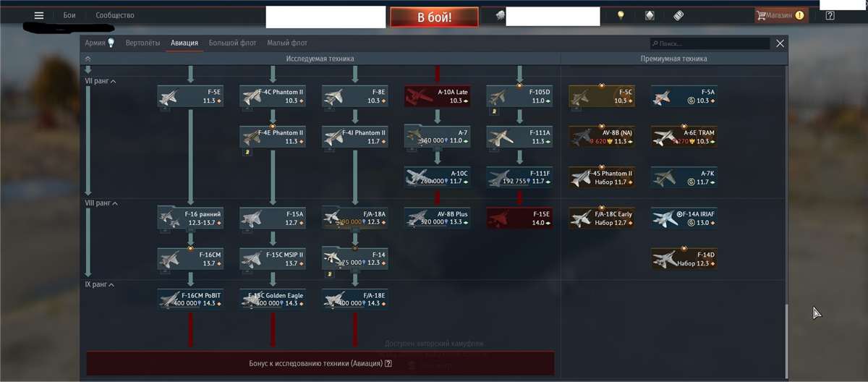Image resolution: width=868 pixels, height=382 pixels.
Task: Select the F/A-18A aircraft card
Action: coord(354,218)
